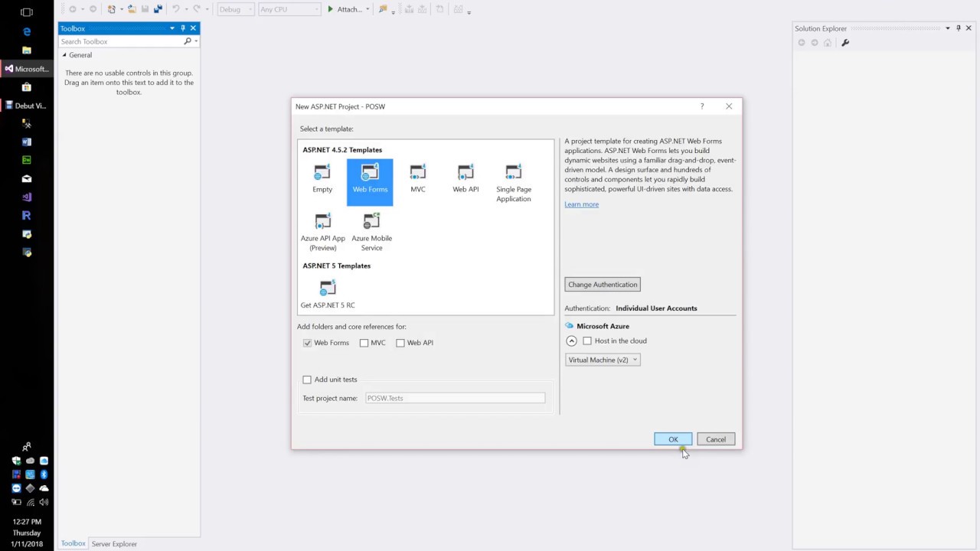Open the Virtual Machine (v2) dropdown

(x=603, y=360)
